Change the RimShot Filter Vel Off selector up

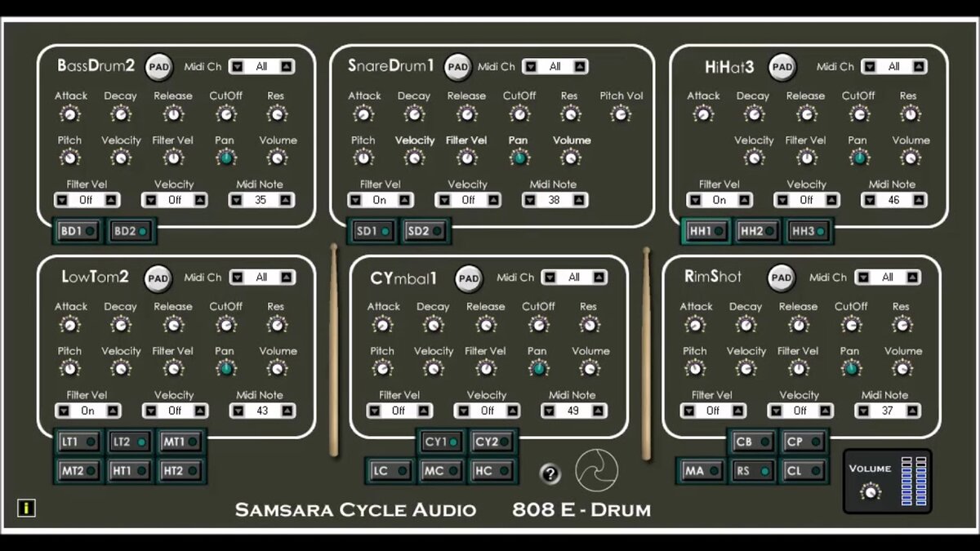(737, 411)
